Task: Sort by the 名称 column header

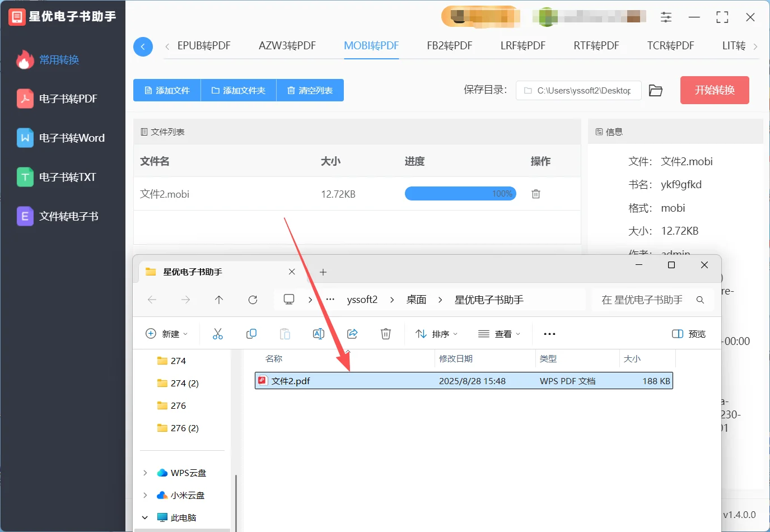Action: [274, 358]
